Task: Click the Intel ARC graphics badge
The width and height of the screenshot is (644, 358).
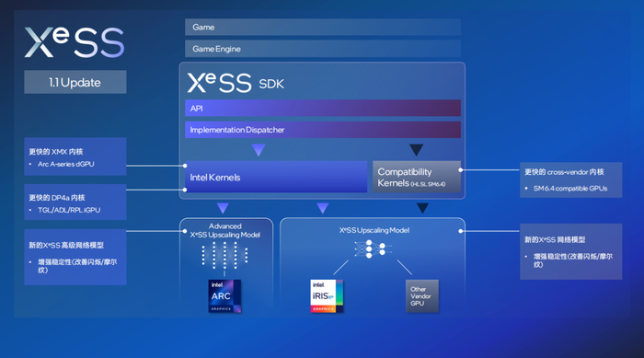Action: [x=224, y=296]
